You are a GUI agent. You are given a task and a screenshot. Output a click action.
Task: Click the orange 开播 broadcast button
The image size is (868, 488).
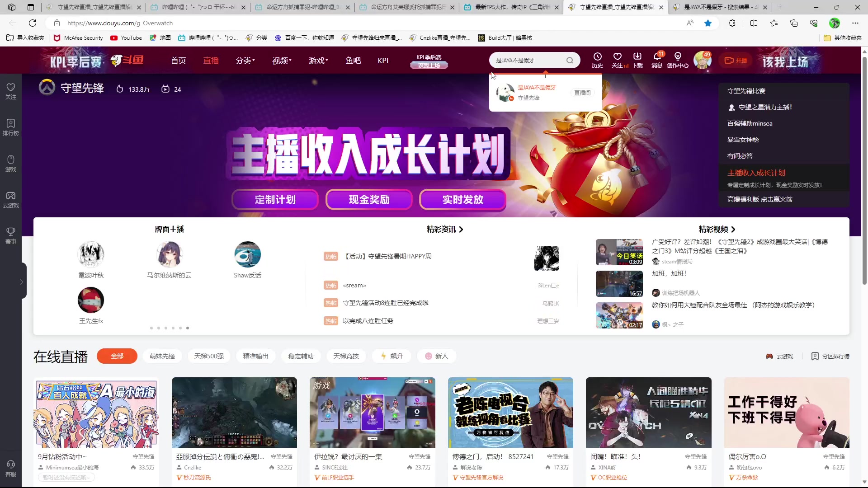(736, 60)
